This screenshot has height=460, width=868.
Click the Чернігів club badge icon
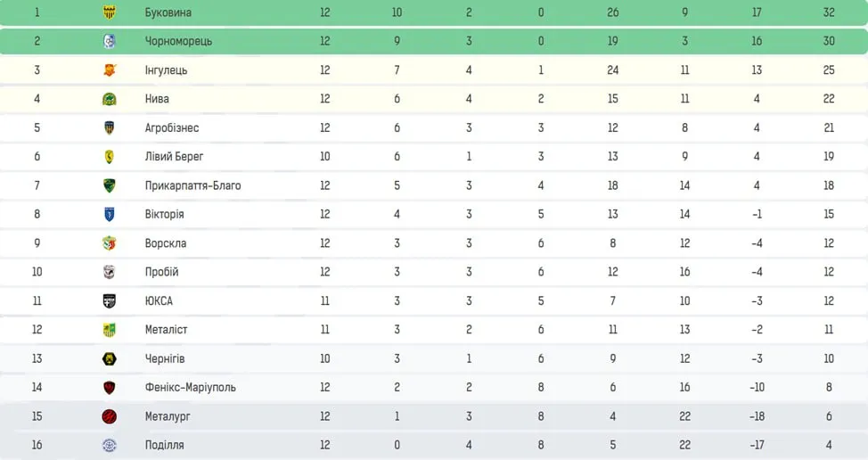pyautogui.click(x=110, y=358)
